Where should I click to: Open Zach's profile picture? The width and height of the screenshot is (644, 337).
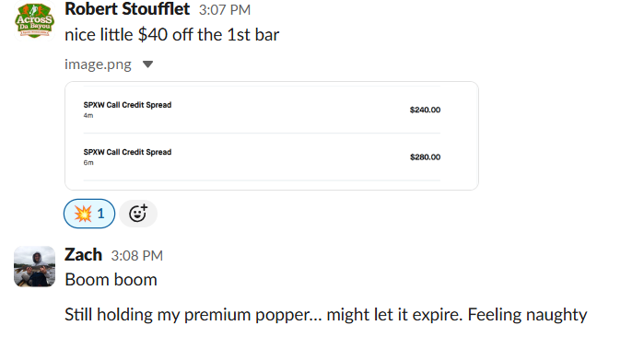34,266
